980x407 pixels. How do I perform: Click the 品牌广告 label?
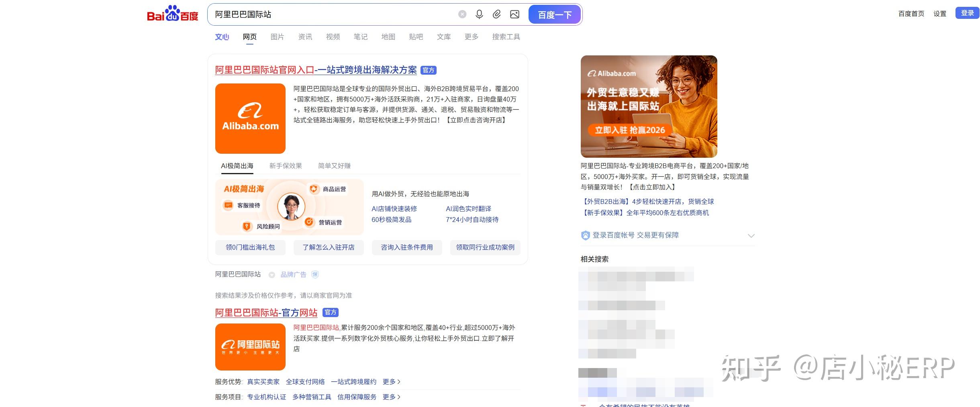(293, 275)
